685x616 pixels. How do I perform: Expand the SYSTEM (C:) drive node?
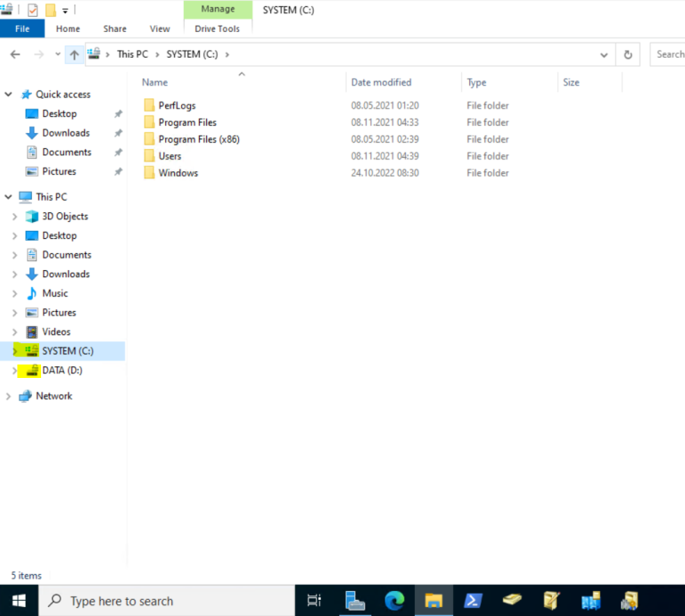(x=15, y=351)
